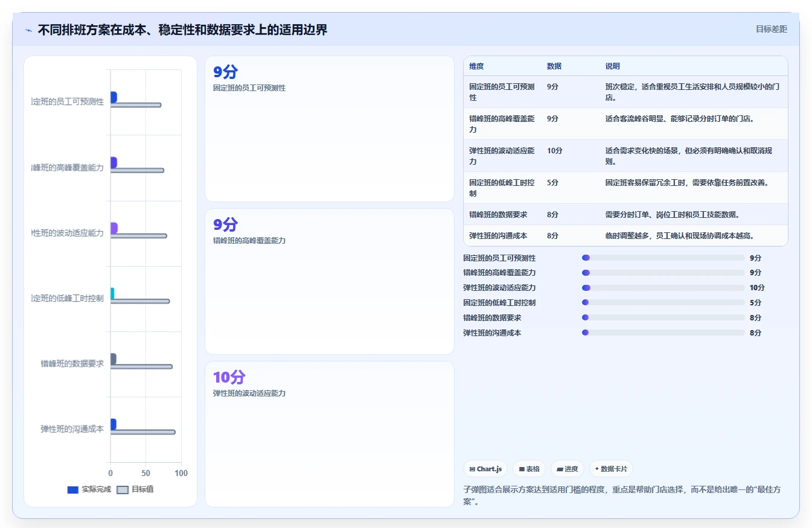Click the 5分 value beside the progress list
The width and height of the screenshot is (812, 528).
point(755,303)
